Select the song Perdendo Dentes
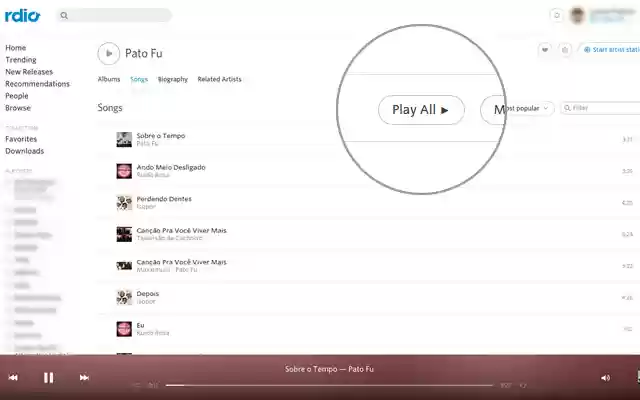The height and width of the screenshot is (400, 640). [x=164, y=199]
